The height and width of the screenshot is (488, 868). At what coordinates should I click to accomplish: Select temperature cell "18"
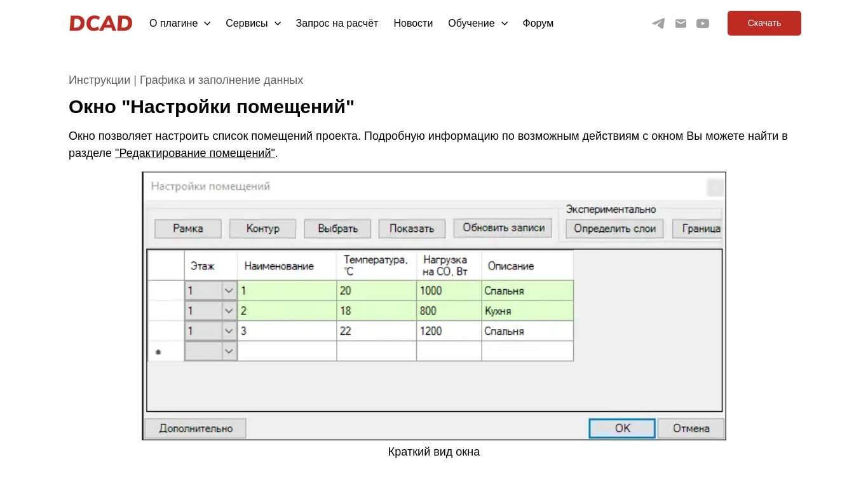pyautogui.click(x=377, y=311)
